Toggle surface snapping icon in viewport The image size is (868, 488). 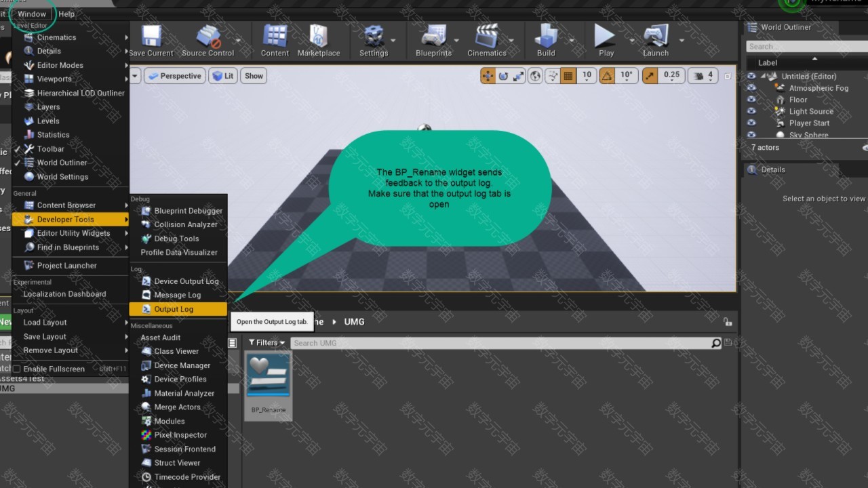[553, 76]
